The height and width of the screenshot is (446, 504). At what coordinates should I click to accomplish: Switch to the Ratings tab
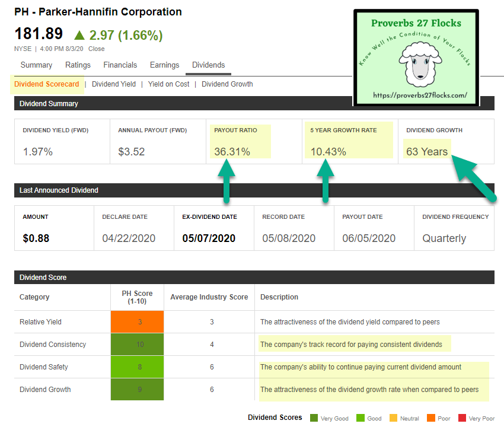[x=78, y=65]
